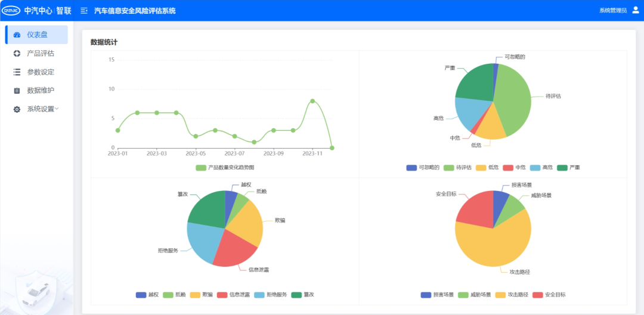The image size is (644, 315).
Task: Click the gear icon beside 系统设置
Action: [17, 109]
